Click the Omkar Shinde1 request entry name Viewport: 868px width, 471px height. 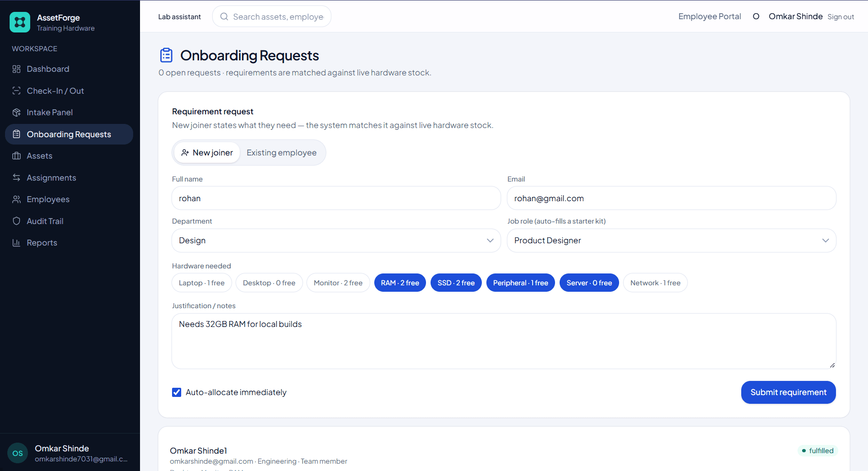[199, 451]
